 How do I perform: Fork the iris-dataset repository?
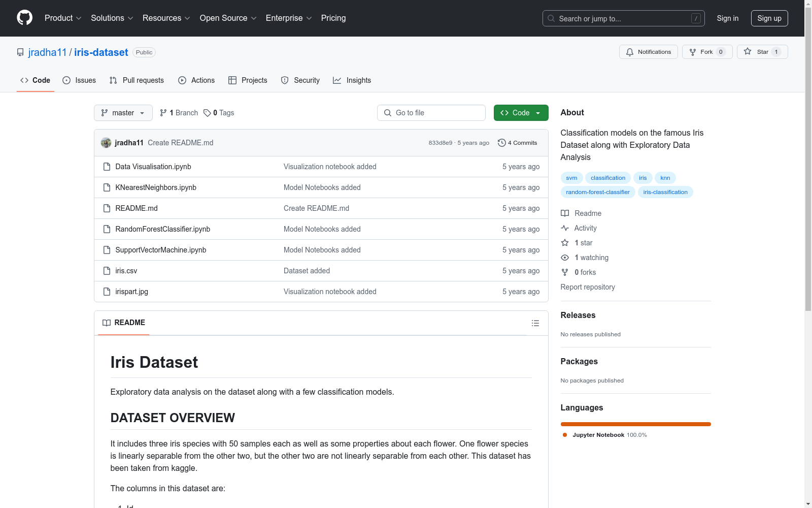point(707,52)
